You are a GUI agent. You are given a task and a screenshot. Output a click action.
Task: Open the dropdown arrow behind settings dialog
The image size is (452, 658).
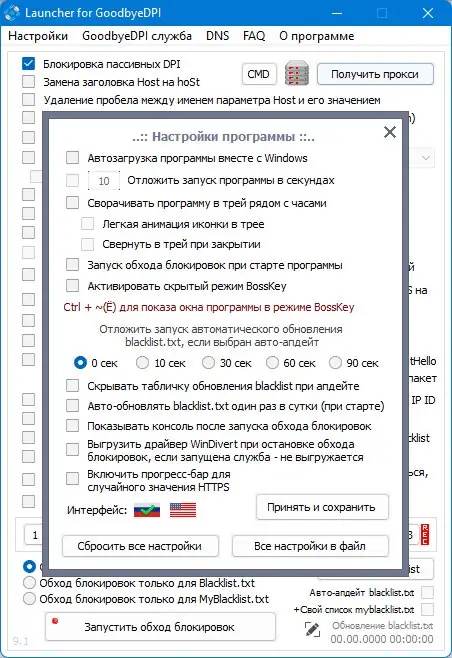(x=426, y=158)
